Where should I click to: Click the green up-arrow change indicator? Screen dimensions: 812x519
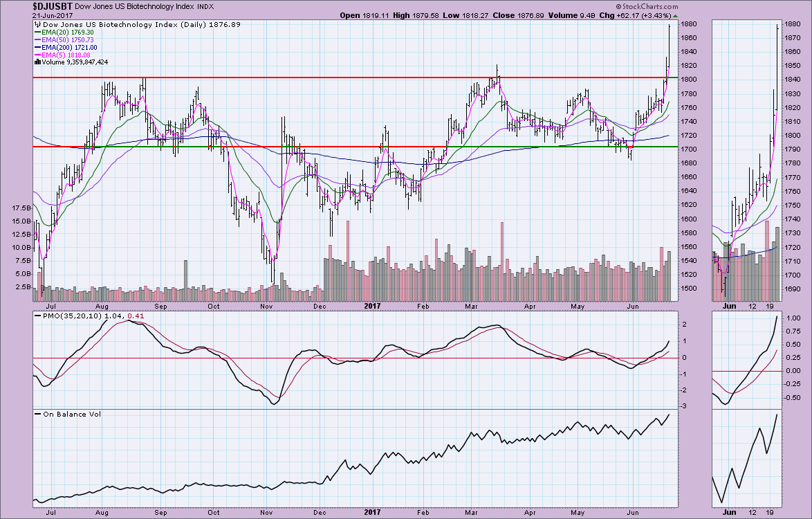[675, 15]
